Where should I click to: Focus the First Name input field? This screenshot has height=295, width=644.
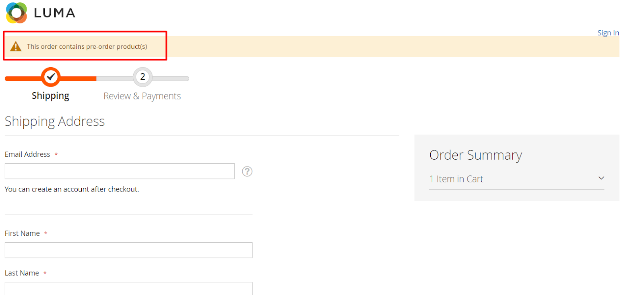click(128, 250)
